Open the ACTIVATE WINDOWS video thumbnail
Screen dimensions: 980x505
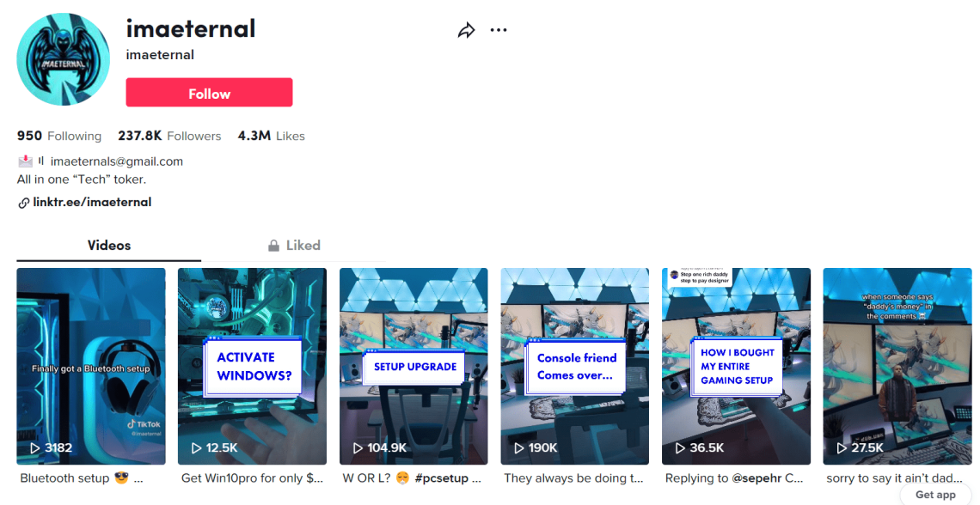tap(252, 367)
